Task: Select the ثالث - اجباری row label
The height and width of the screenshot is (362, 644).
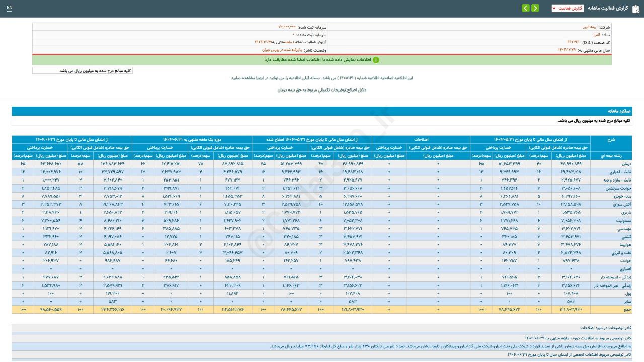Action: [617, 172]
